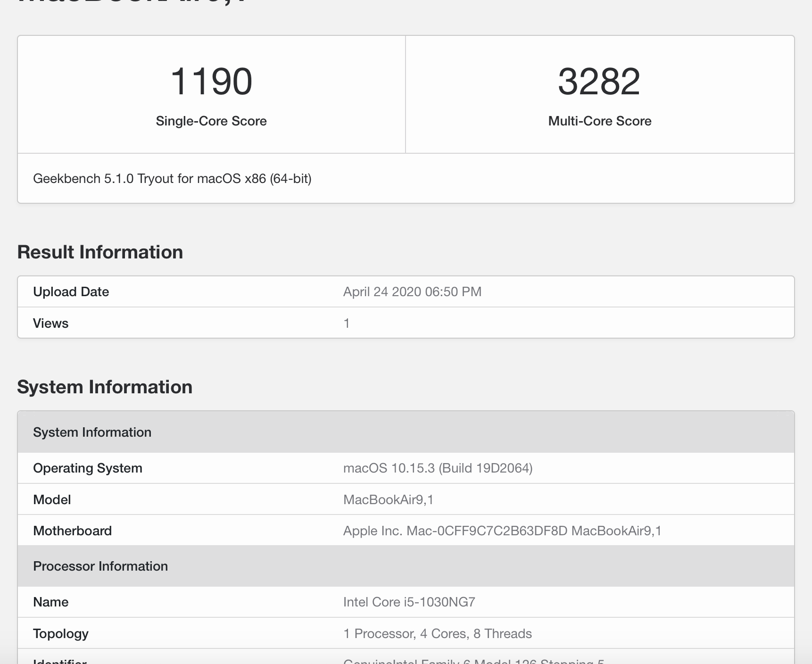Click macOS 10.15.3 (Build 19D2064) value

point(438,468)
